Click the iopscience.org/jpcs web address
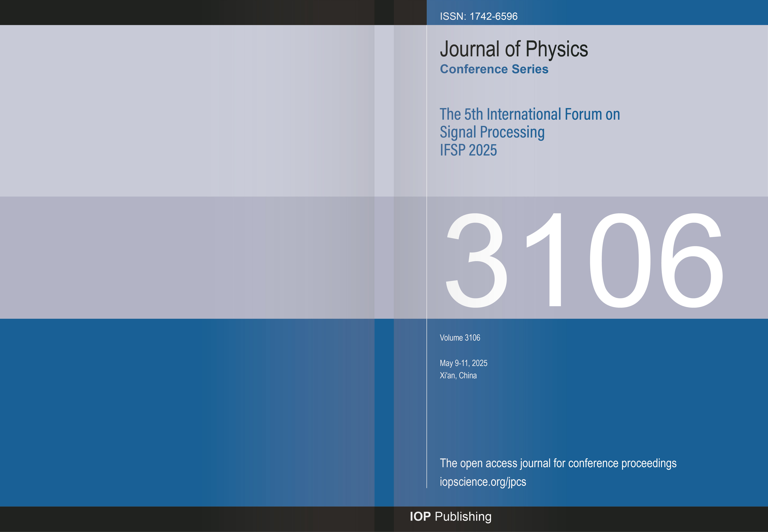This screenshot has width=768, height=532. 482,482
